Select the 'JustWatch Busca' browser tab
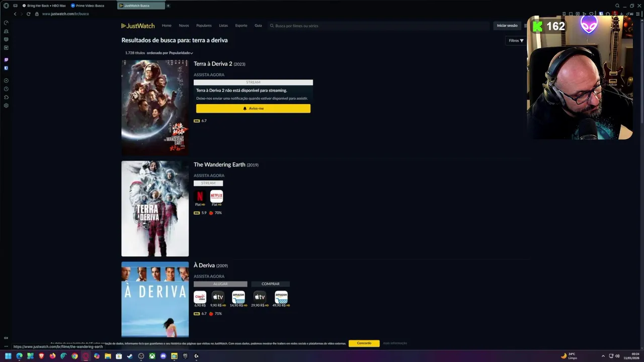This screenshot has height=362, width=644. (x=141, y=6)
